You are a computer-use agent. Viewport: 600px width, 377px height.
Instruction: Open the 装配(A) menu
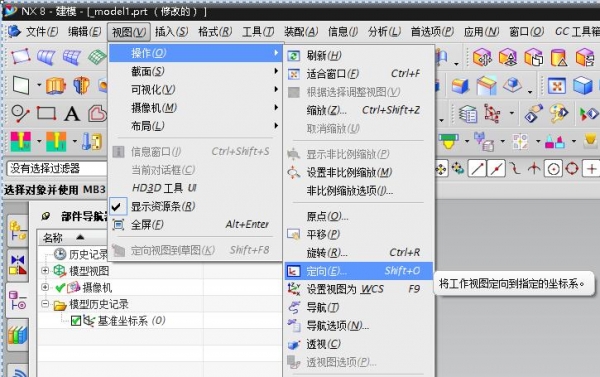coord(301,32)
